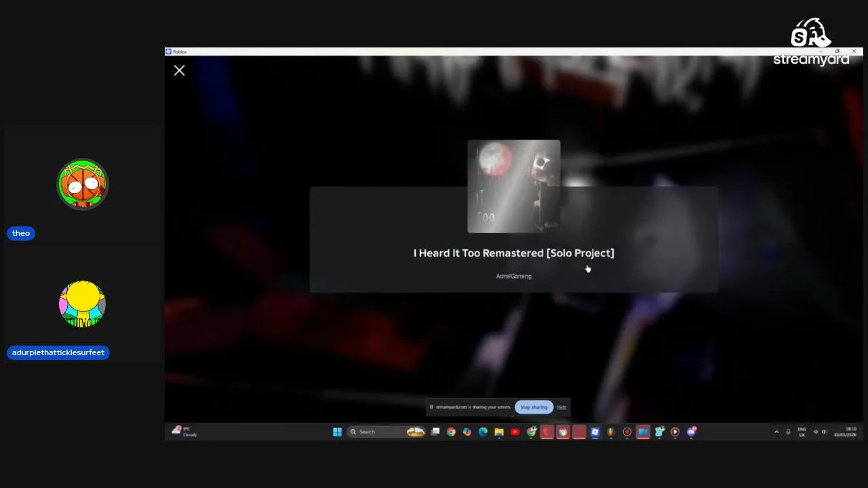Click Stop sharing in the screen share bar
This screenshot has width=868, height=488.
[x=534, y=407]
